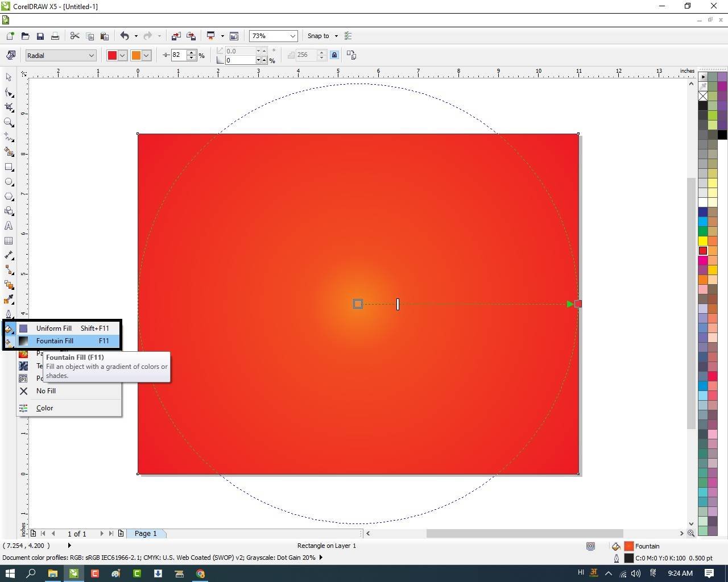Click the Copy icon
This screenshot has height=582, width=728.
(89, 36)
